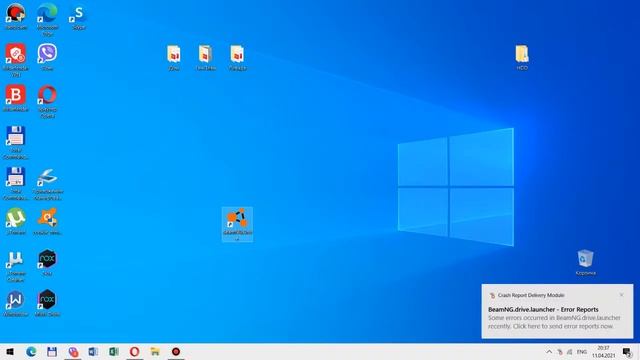Screen dimensions: 640x360
Task: Open the Microsoft Edge desktop shortcut
Action: pos(47,19)
